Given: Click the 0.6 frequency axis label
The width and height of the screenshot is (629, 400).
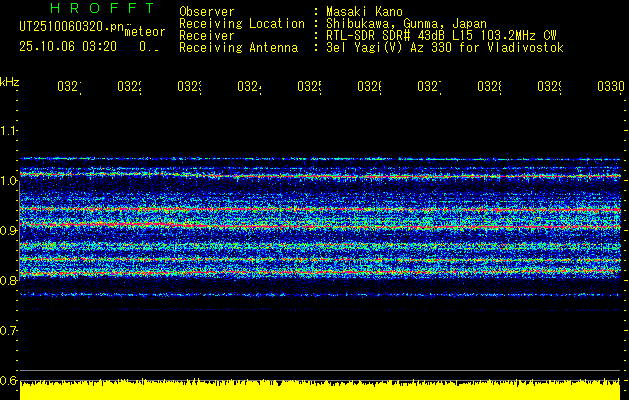Looking at the screenshot, I should pos(8,381).
